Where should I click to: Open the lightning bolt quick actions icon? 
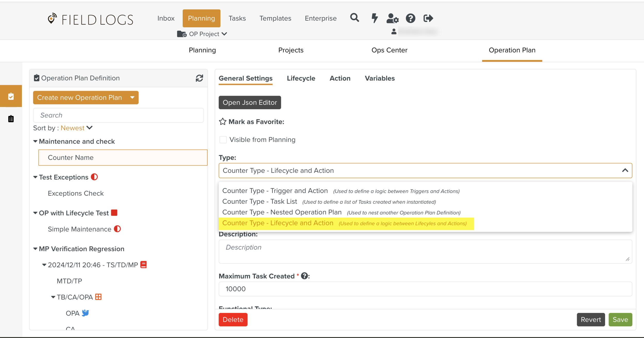pyautogui.click(x=374, y=18)
